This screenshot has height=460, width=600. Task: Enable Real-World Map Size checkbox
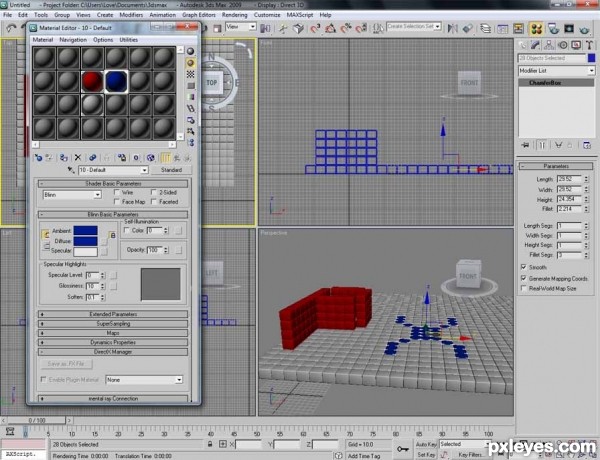(523, 288)
